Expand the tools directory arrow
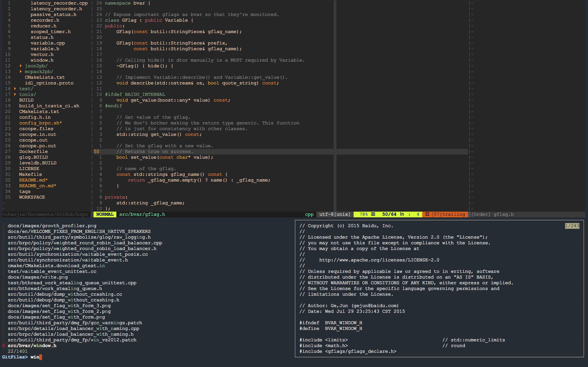This screenshot has width=588, height=367. [x=15, y=94]
